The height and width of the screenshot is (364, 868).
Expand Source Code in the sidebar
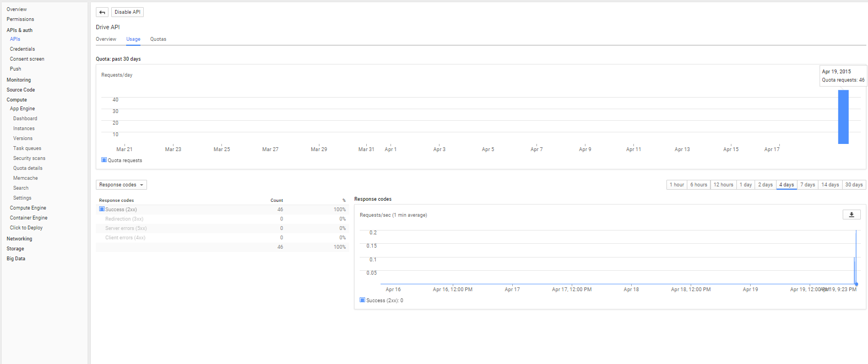point(20,90)
